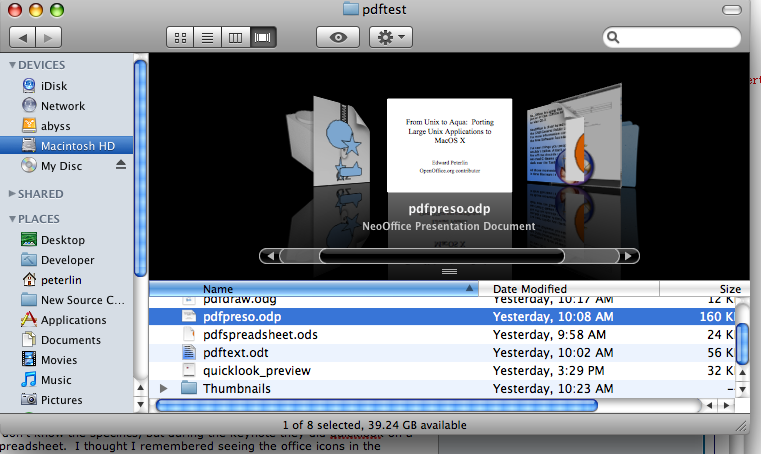Sort by the Name column header
The image size is (761, 454).
coord(314,289)
